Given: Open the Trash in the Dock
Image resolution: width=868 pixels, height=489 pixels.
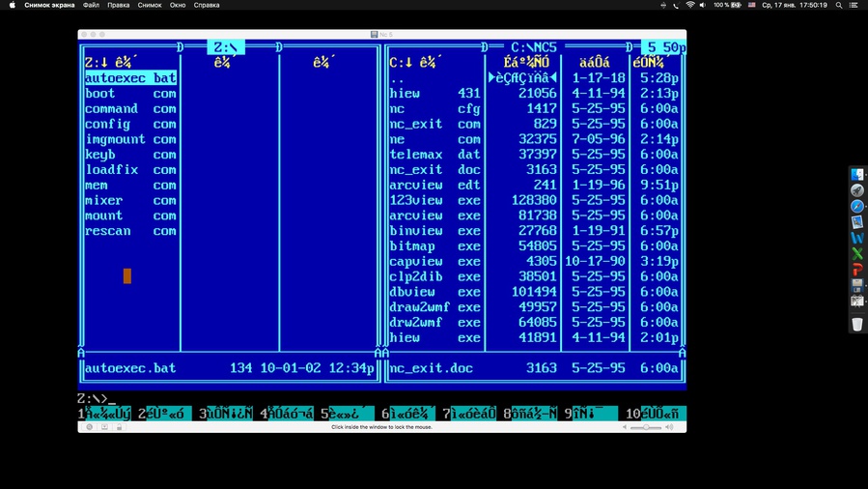Looking at the screenshot, I should point(857,324).
